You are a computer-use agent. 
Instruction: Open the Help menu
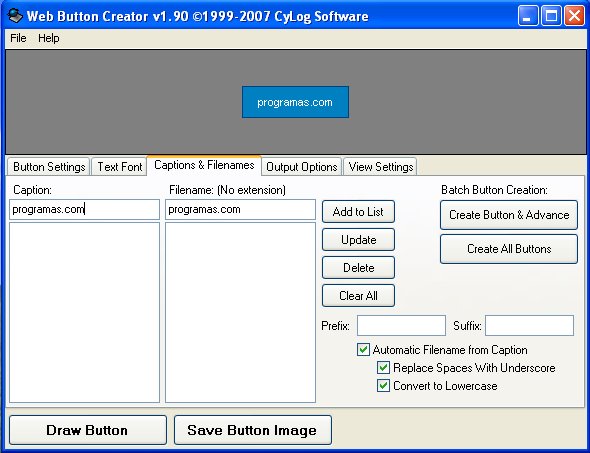tap(49, 38)
